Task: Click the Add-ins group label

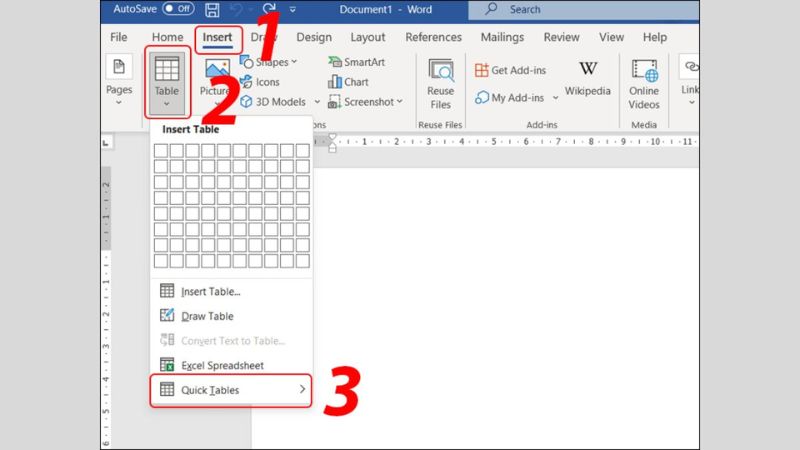Action: pyautogui.click(x=542, y=125)
